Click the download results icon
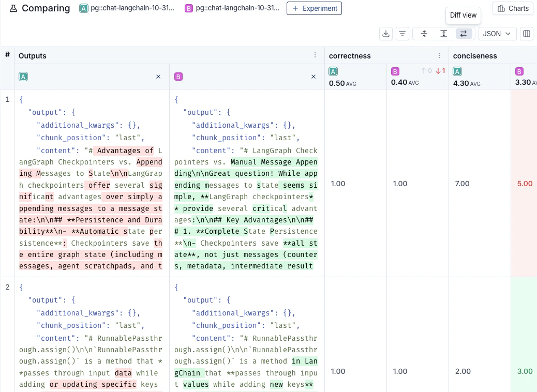The height and width of the screenshot is (392, 537). click(x=385, y=34)
